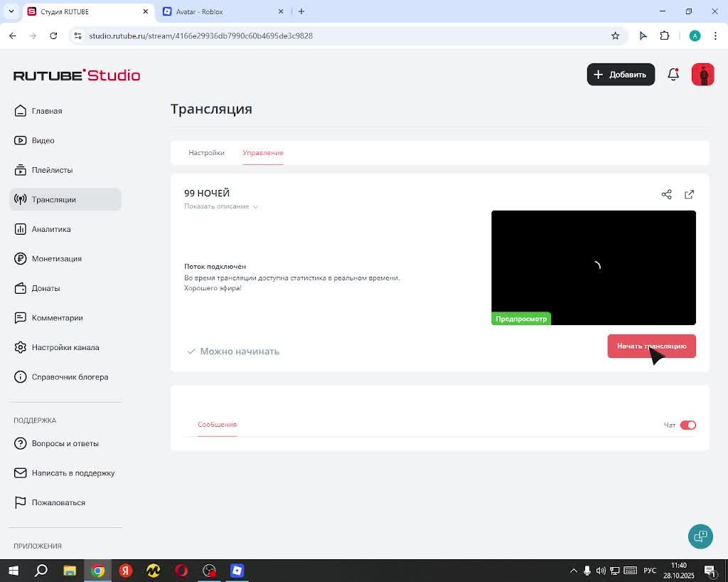Open the Плейлисты playlists icon
728x582 pixels.
pyautogui.click(x=20, y=170)
